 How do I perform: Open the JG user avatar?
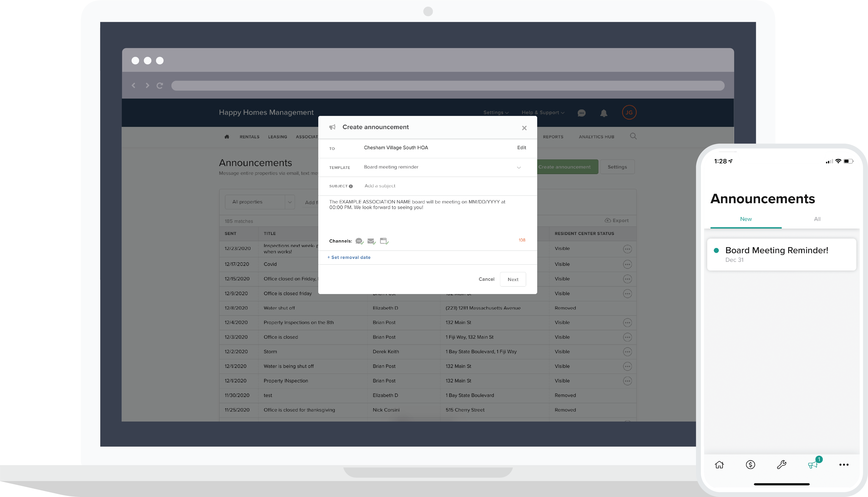coord(629,112)
